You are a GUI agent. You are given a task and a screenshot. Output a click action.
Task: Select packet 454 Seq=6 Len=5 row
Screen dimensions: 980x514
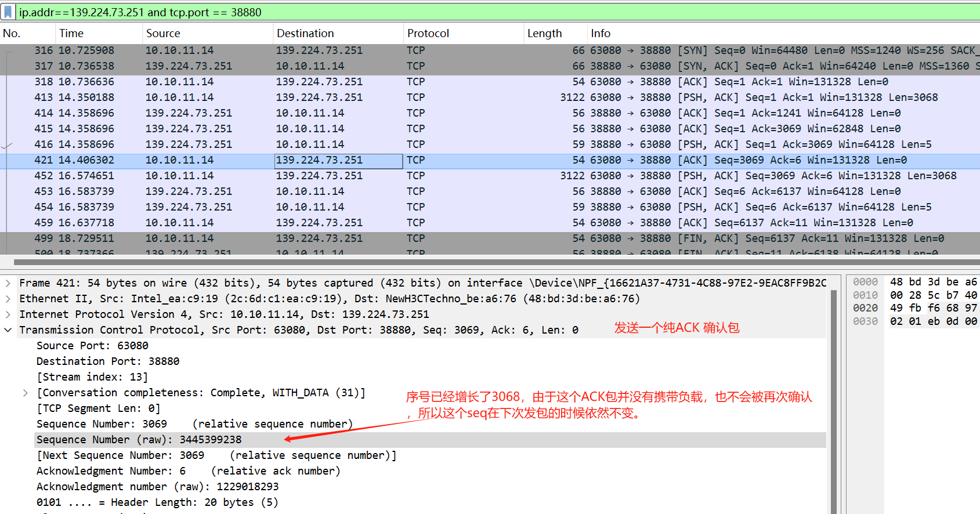(490, 207)
